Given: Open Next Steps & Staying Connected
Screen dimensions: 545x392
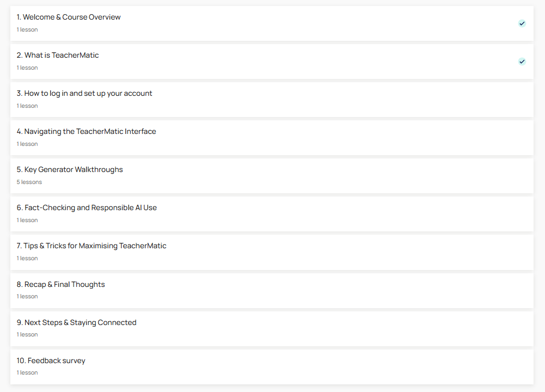Looking at the screenshot, I should pos(76,322).
